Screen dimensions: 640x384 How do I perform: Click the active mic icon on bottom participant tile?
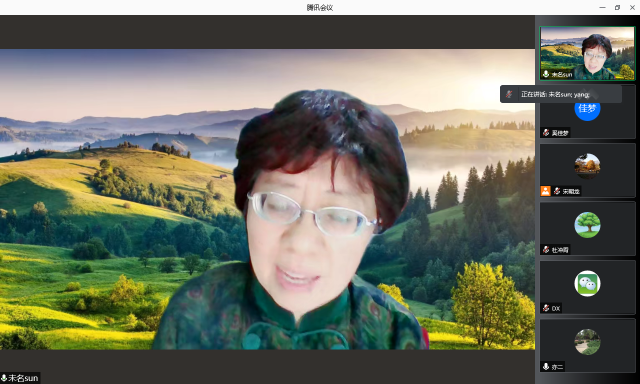[546, 366]
